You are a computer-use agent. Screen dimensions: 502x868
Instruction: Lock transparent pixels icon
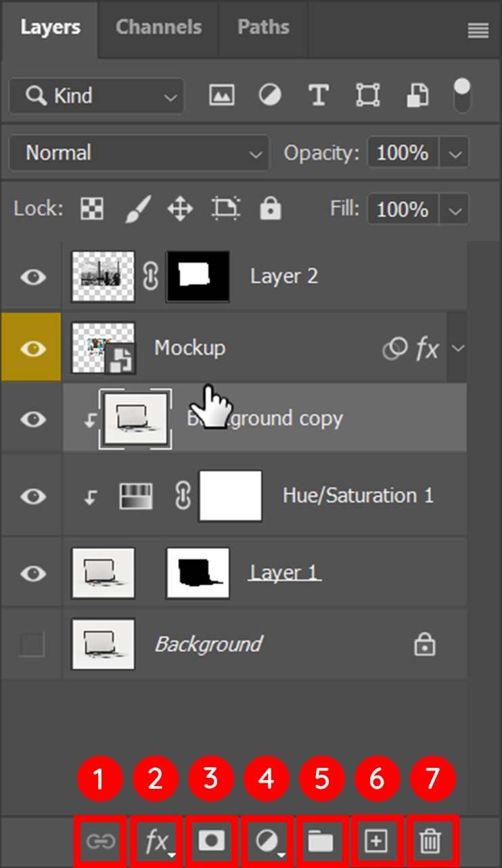[x=91, y=209]
